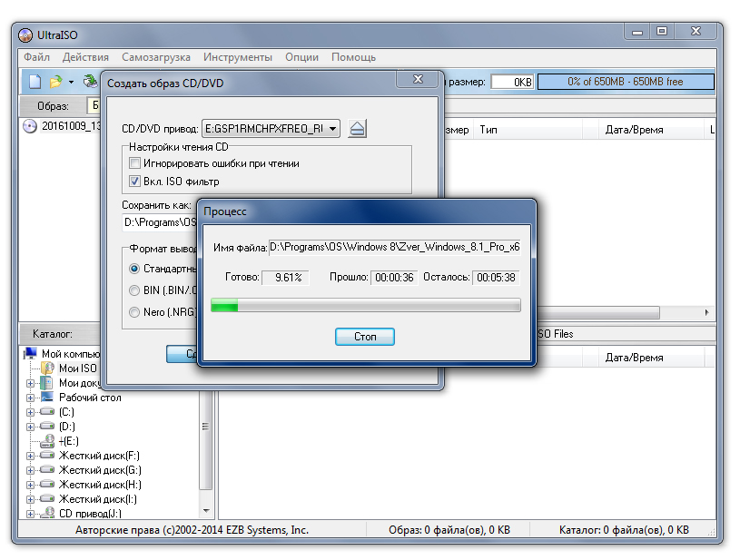Select Жесткий диск(H:) in tree
The image size is (740, 560).
[x=100, y=485]
